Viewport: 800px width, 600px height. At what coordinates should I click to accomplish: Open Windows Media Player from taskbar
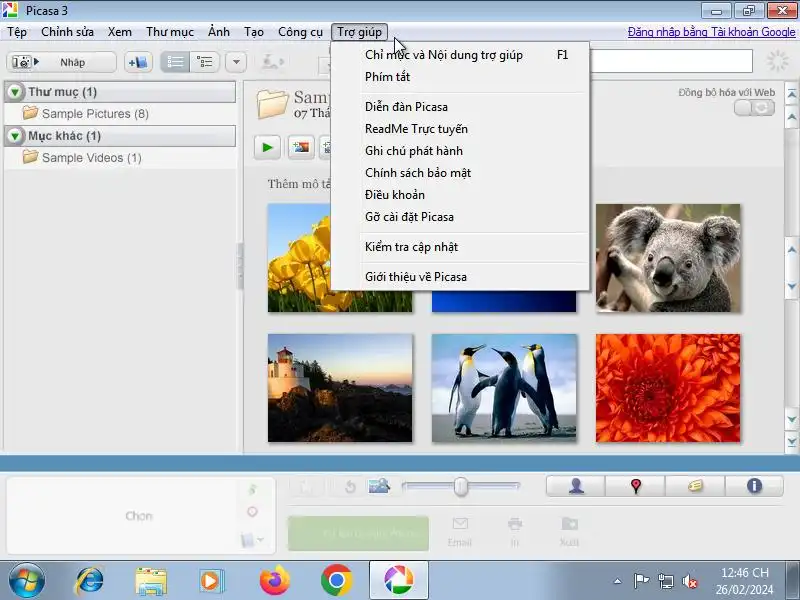point(211,581)
